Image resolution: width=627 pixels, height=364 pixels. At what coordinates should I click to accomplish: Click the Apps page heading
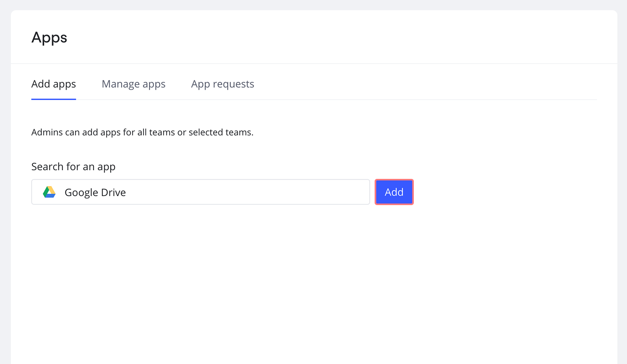49,37
